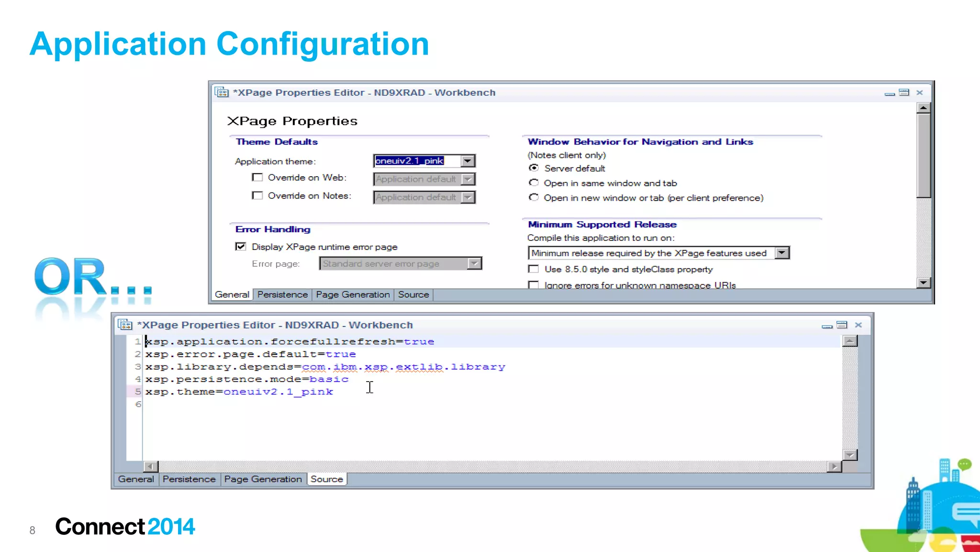Open Page Generation tab in lower window
Viewport: 980px width, 552px height.
click(263, 479)
